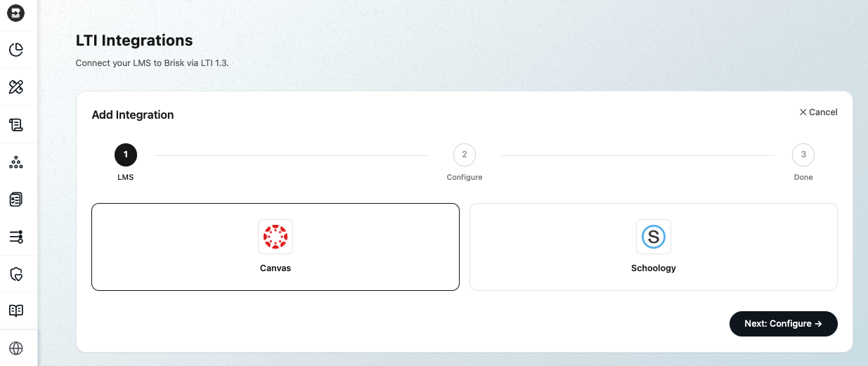
Task: Click the 'Configure' step label
Action: pyautogui.click(x=465, y=178)
